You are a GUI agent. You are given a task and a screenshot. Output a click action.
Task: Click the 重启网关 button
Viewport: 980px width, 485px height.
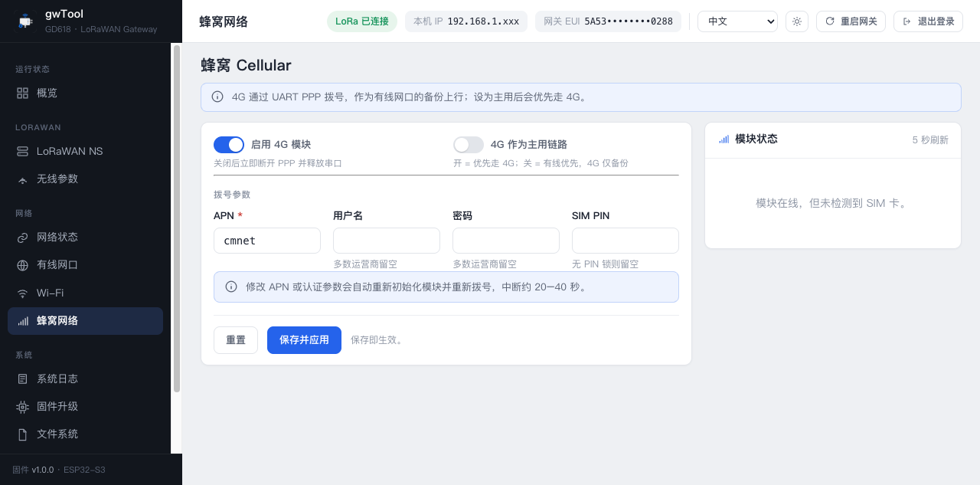click(x=851, y=21)
